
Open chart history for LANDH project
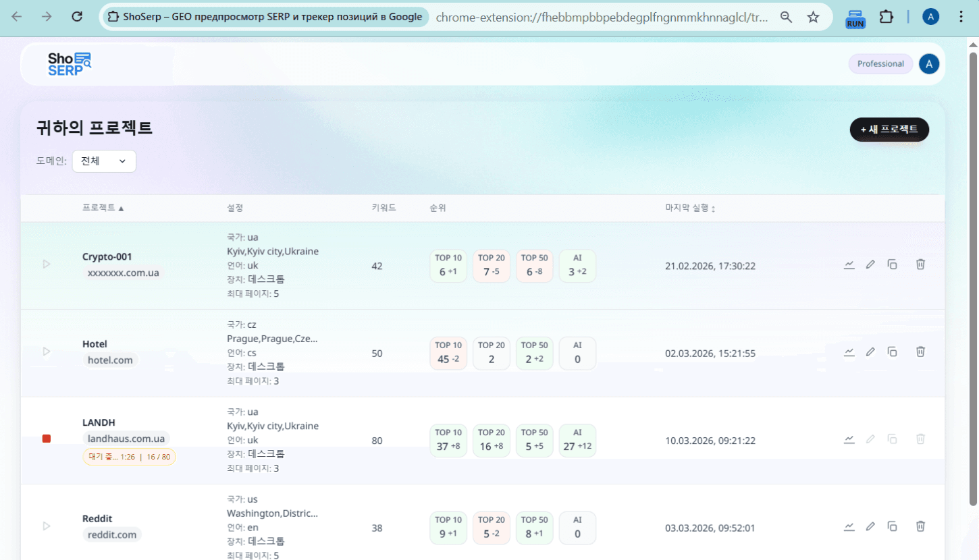pyautogui.click(x=849, y=439)
